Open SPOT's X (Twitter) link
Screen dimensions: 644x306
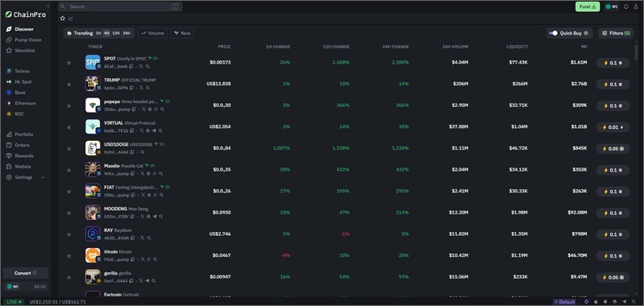tap(142, 66)
